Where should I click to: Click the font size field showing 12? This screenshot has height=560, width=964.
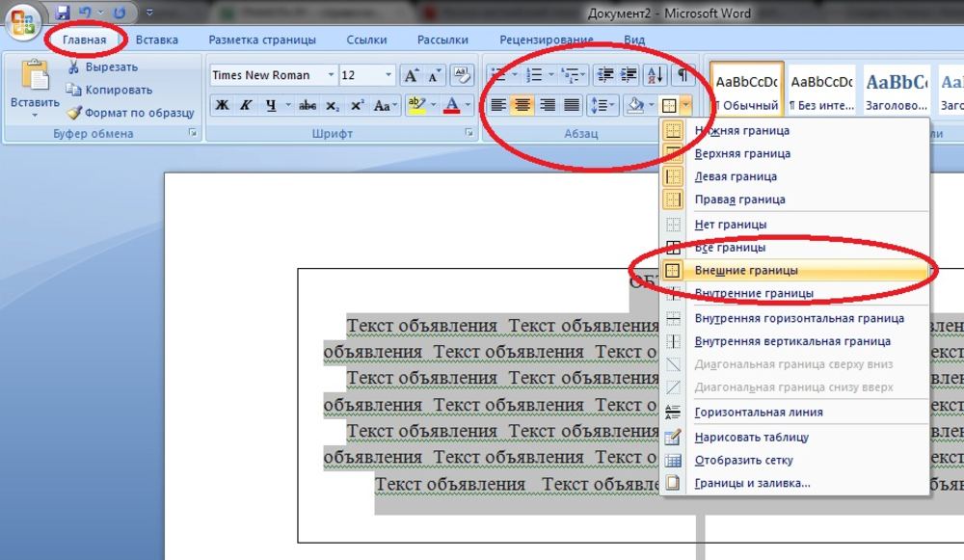[361, 75]
